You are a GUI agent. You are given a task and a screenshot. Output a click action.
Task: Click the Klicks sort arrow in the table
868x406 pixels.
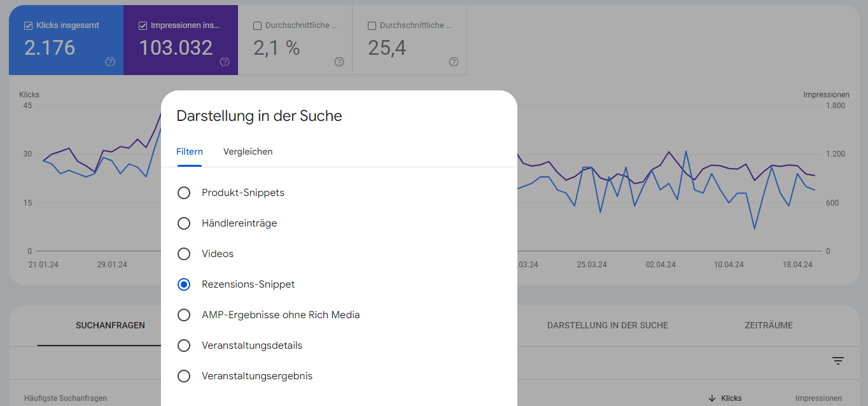pos(713,398)
